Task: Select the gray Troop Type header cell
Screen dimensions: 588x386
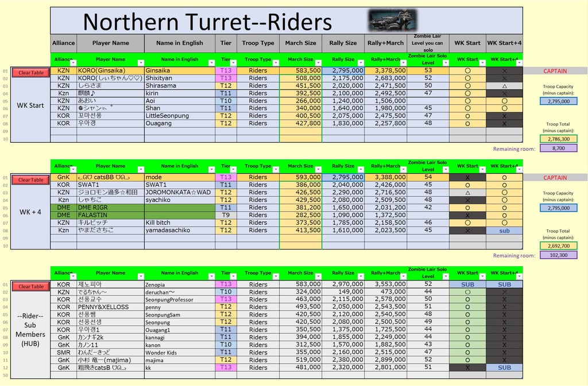Action: [x=258, y=43]
